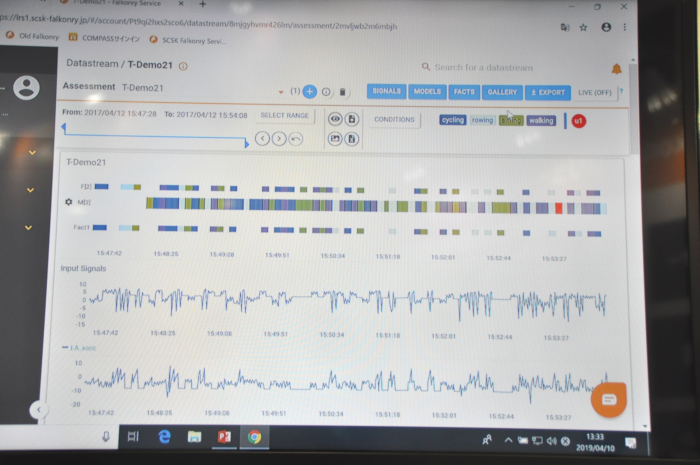Click the browser address bar URL
The height and width of the screenshot is (465, 700).
pyautogui.click(x=199, y=22)
